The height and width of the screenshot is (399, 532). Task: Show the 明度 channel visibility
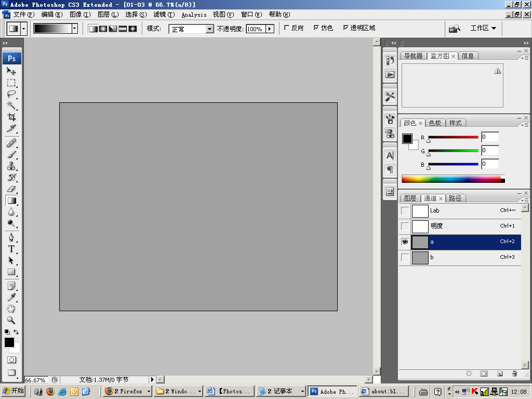[x=405, y=226]
